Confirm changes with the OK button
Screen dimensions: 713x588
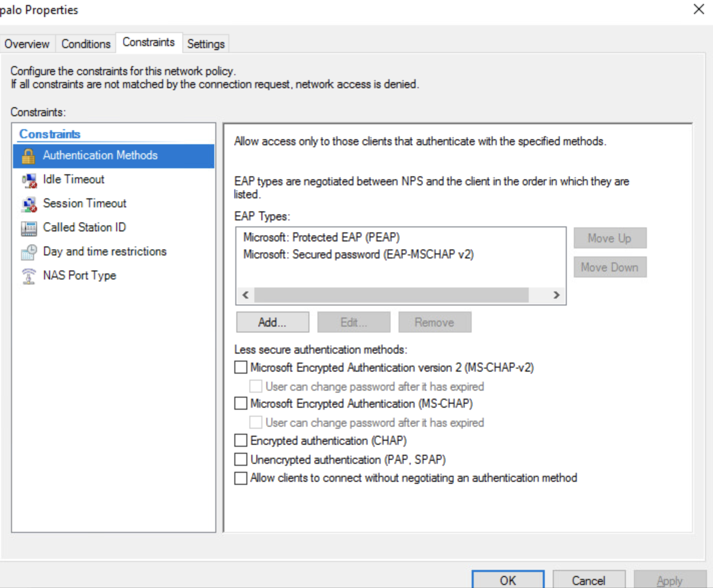(x=508, y=580)
